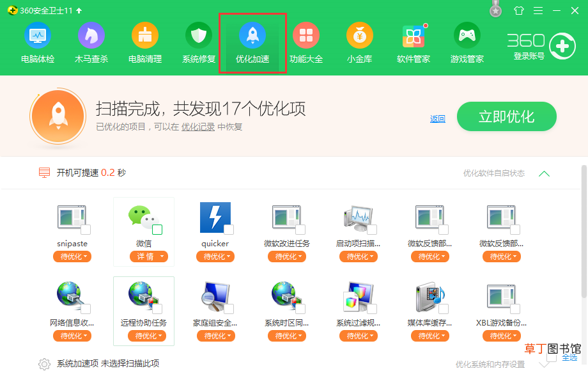
Task: Open 待优化 dropdown under 启动项扫描...
Action: pyautogui.click(x=359, y=257)
